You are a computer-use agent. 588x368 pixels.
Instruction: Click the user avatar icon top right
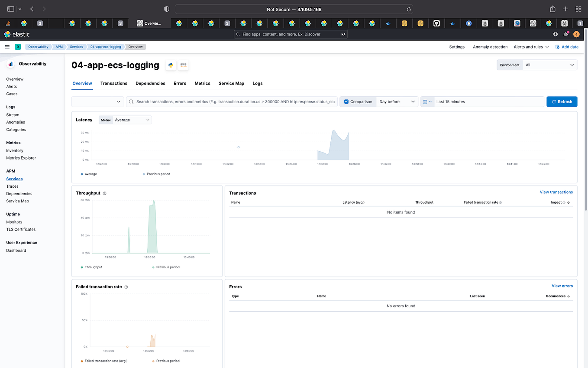(x=576, y=34)
